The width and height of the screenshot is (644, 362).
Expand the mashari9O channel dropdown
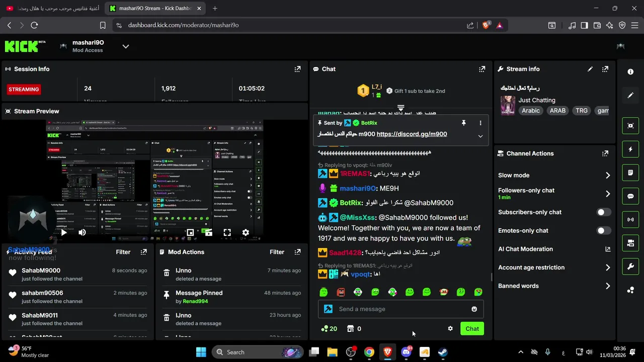(x=126, y=46)
